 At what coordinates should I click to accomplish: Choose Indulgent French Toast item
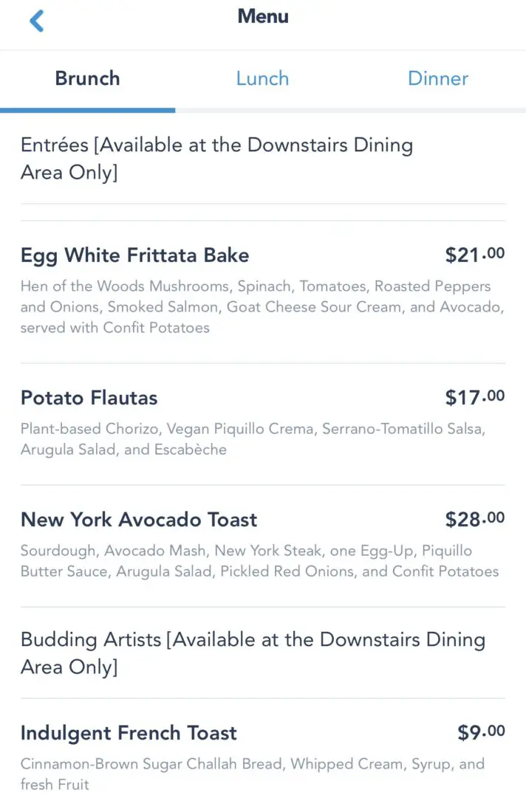coord(129,733)
